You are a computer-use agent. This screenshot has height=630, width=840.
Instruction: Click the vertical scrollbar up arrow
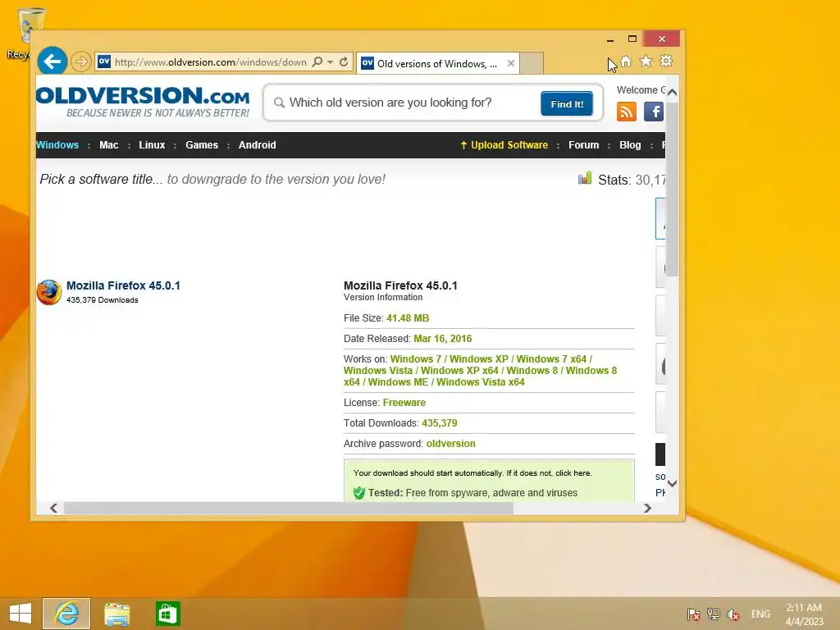click(x=673, y=92)
